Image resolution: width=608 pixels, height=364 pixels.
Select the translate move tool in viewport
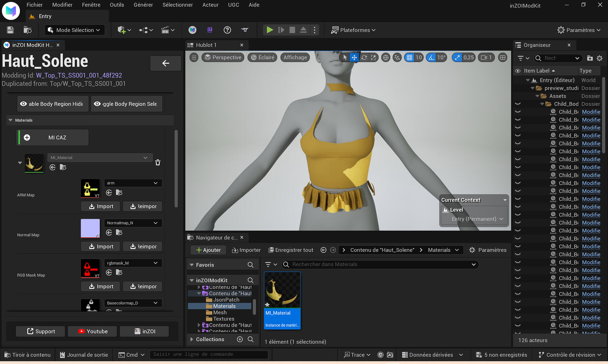pyautogui.click(x=354, y=58)
